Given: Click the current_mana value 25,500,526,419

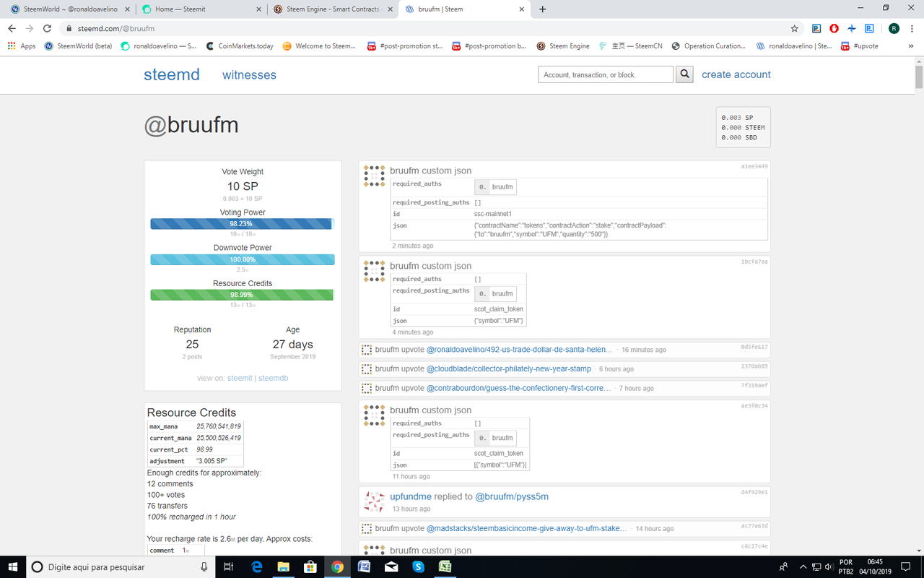Looking at the screenshot, I should (219, 438).
